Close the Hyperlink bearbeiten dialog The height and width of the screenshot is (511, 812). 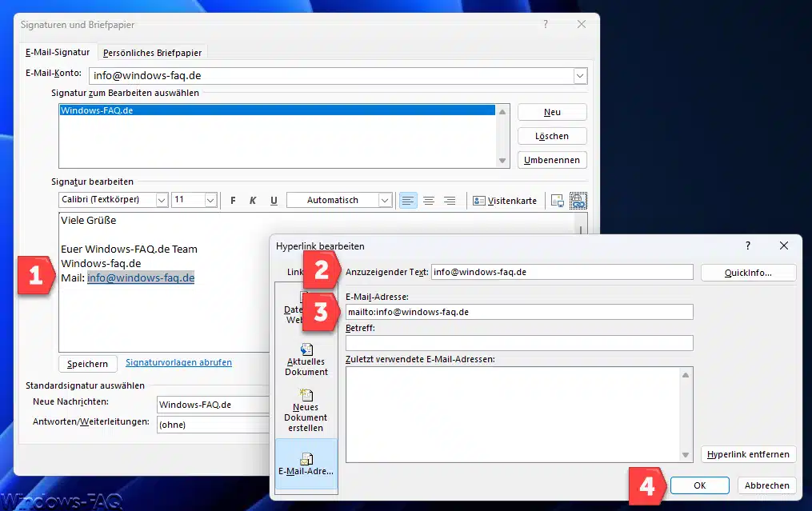pos(784,246)
